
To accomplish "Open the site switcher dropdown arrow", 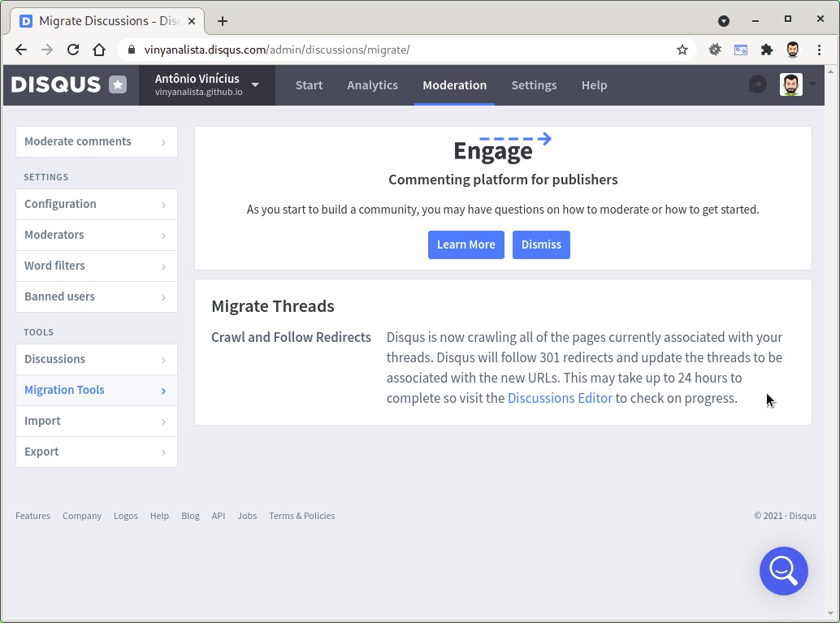I will [x=256, y=84].
